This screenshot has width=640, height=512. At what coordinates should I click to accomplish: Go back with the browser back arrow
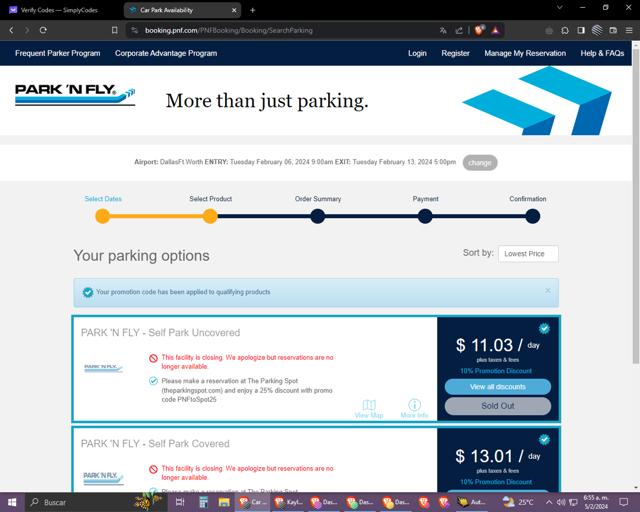tap(11, 30)
